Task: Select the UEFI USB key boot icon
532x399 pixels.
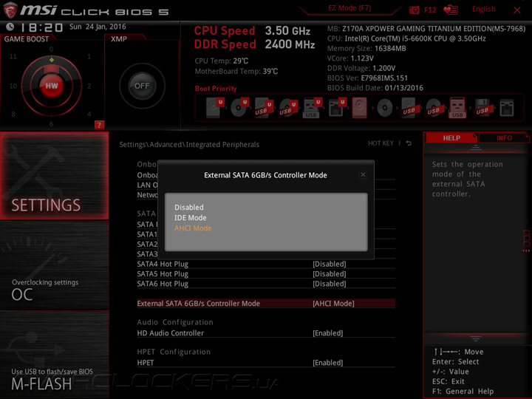Action: pyautogui.click(x=312, y=108)
